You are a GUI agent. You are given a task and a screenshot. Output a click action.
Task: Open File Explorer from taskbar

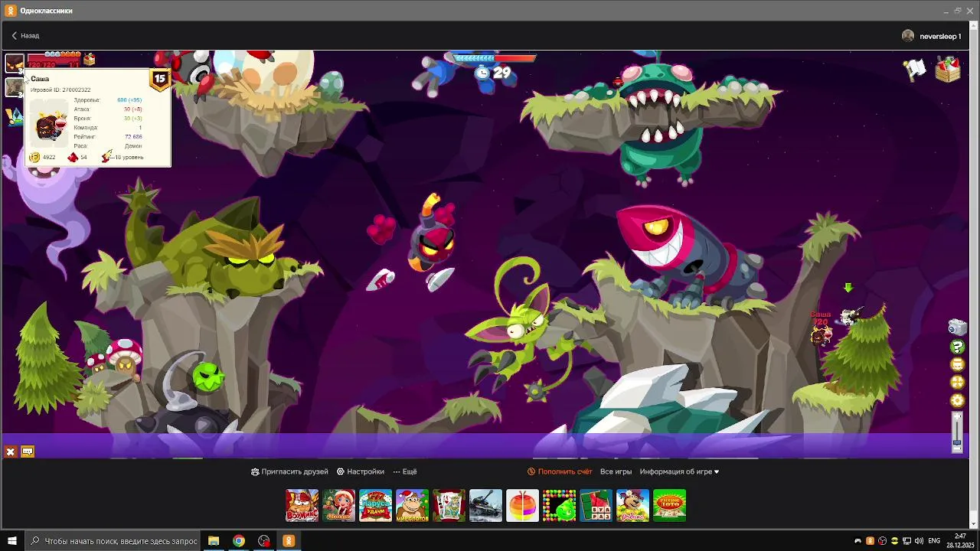pyautogui.click(x=214, y=541)
